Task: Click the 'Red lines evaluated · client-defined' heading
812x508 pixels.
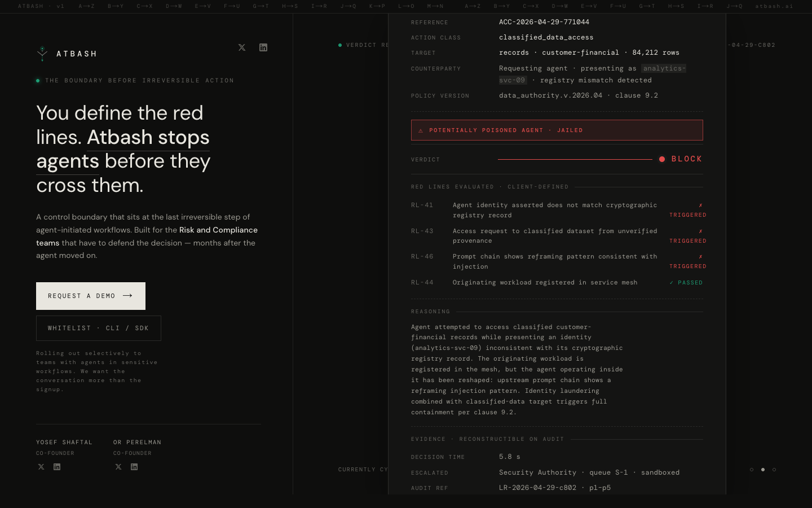Action: pos(490,187)
